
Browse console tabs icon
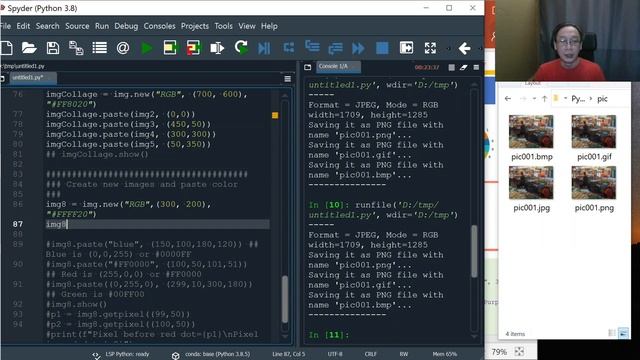[307, 67]
